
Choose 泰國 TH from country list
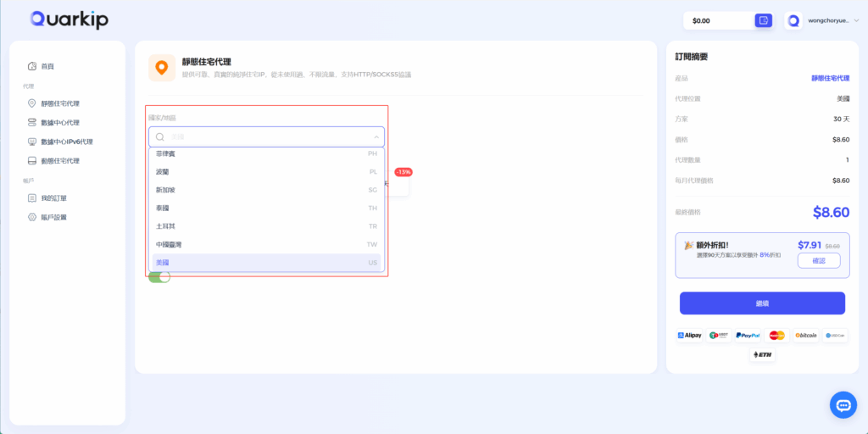(x=266, y=209)
